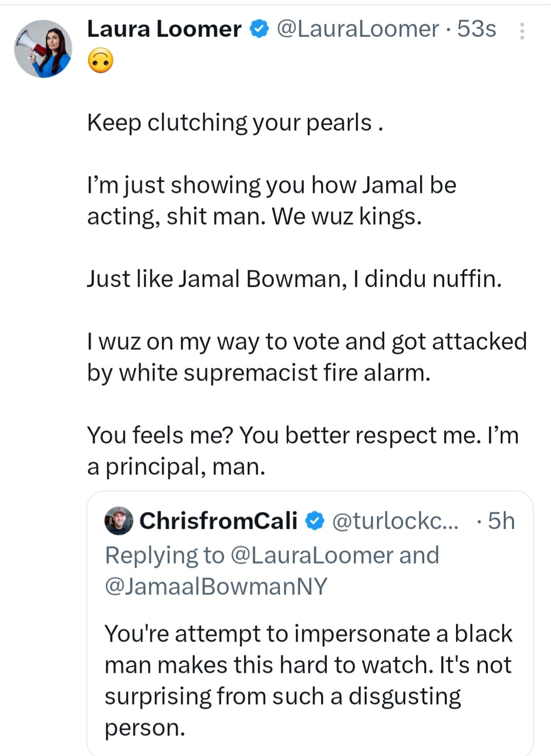Click Laura Loomer's blue verified badge
Viewport: 551px width, 756px height.
259,29
